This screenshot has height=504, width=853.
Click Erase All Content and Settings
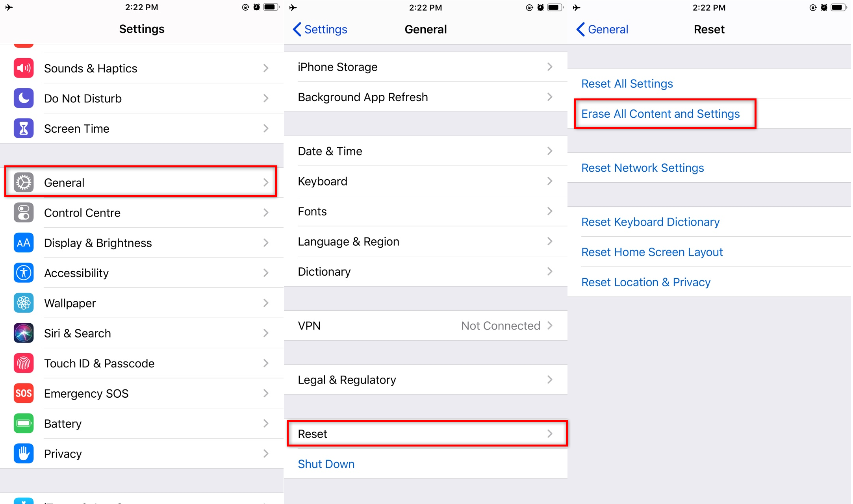pos(660,113)
